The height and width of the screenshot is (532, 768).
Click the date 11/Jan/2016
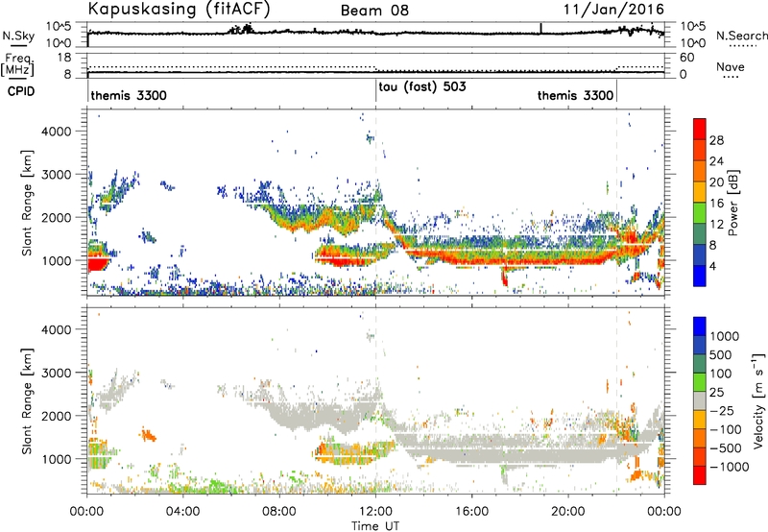pos(613,10)
